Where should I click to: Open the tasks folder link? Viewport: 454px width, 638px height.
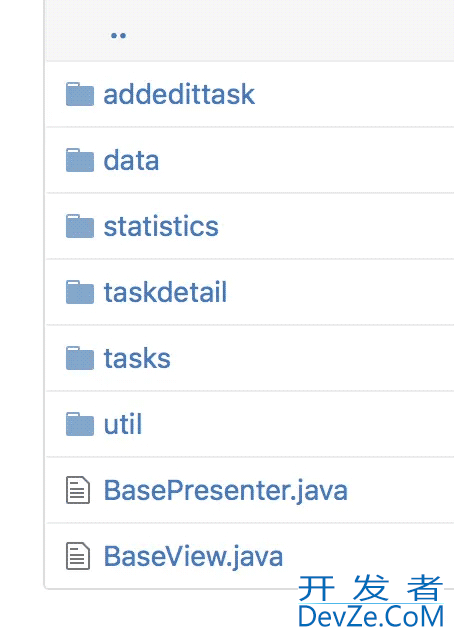point(137,358)
